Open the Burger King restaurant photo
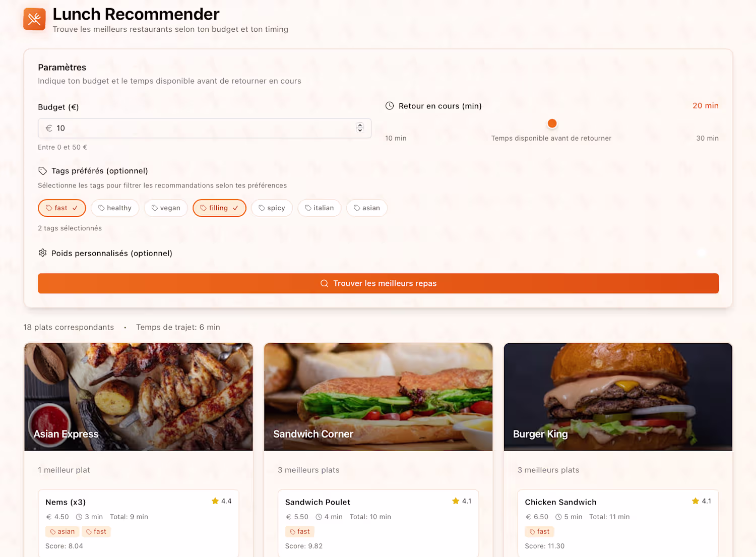The width and height of the screenshot is (756, 557). click(x=618, y=397)
